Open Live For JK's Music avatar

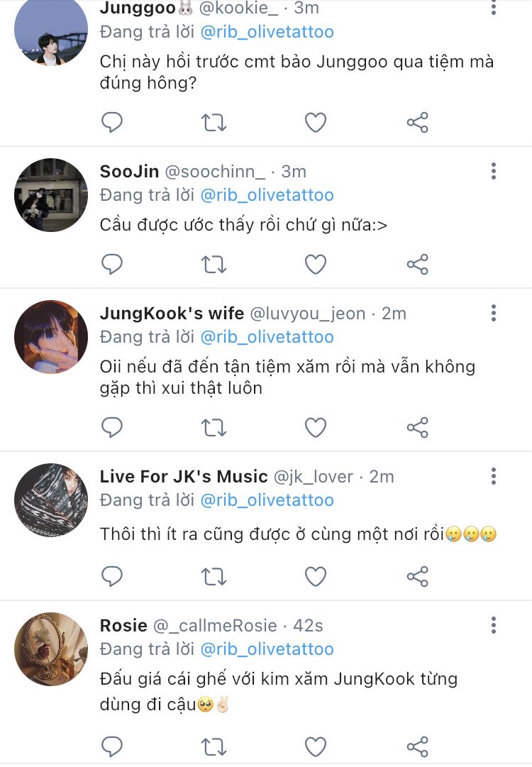click(51, 500)
